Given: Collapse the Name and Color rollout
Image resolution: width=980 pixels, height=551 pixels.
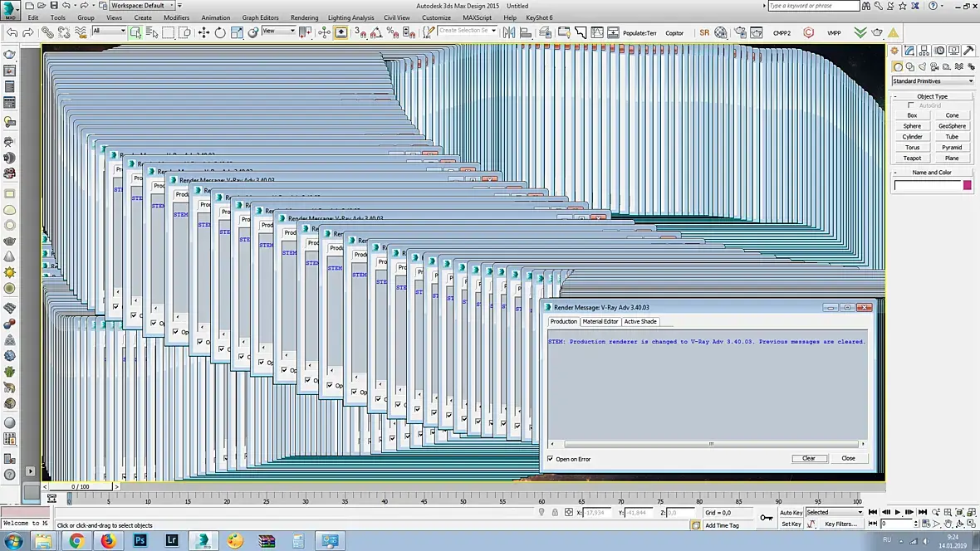Looking at the screenshot, I should click(x=932, y=173).
